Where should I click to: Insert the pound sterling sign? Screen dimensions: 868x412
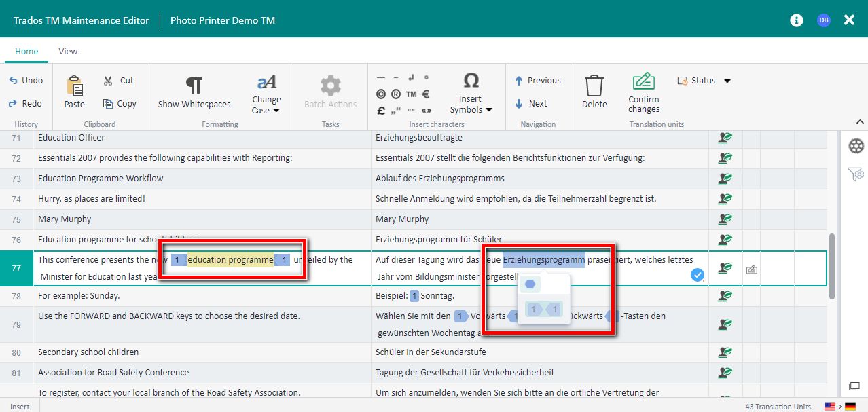click(x=381, y=110)
